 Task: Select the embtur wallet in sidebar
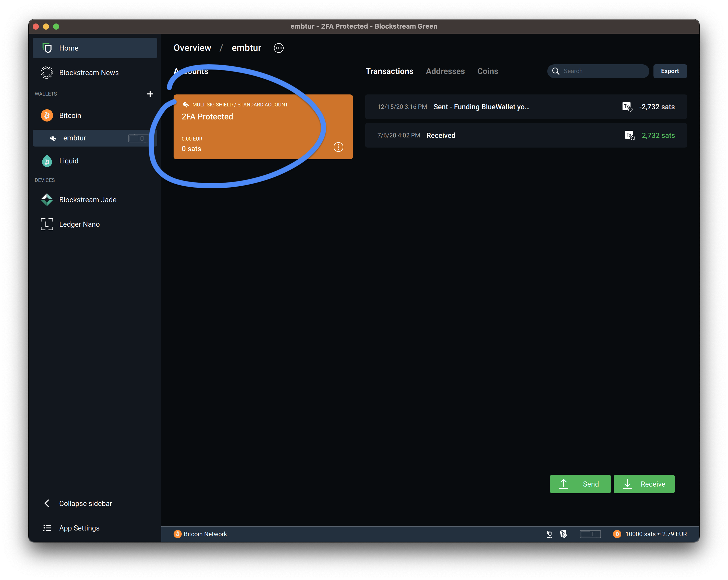pyautogui.click(x=95, y=138)
